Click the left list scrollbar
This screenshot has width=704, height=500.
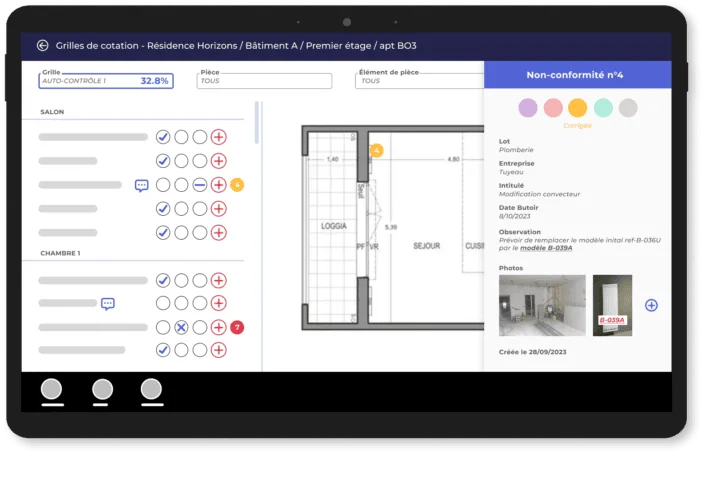coord(257,123)
